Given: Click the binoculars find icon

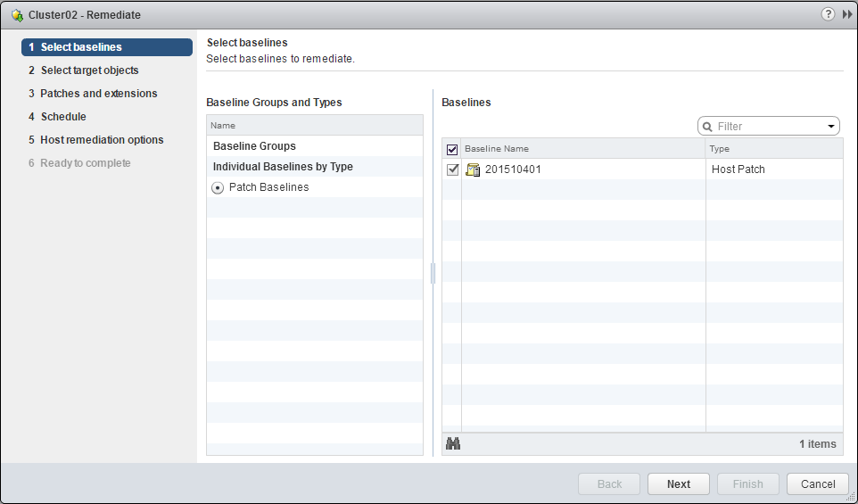Looking at the screenshot, I should pos(453,443).
